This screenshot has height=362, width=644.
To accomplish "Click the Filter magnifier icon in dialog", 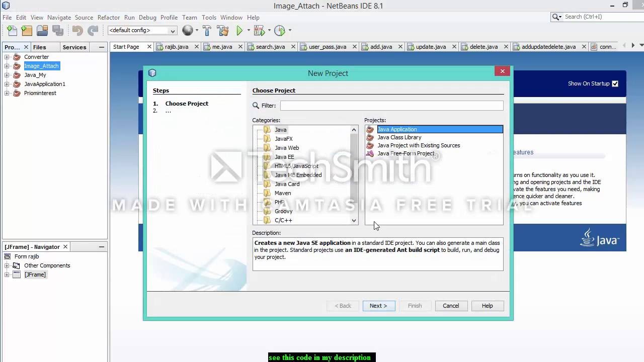I will pos(256,106).
